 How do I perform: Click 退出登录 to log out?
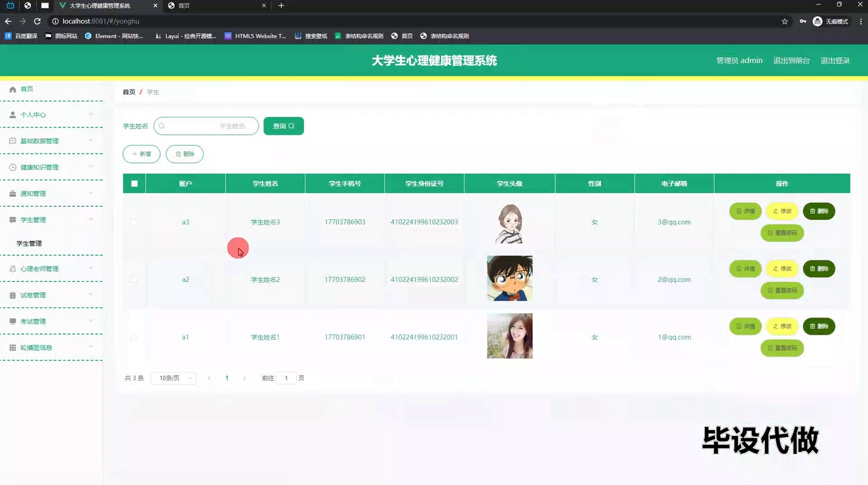(835, 61)
